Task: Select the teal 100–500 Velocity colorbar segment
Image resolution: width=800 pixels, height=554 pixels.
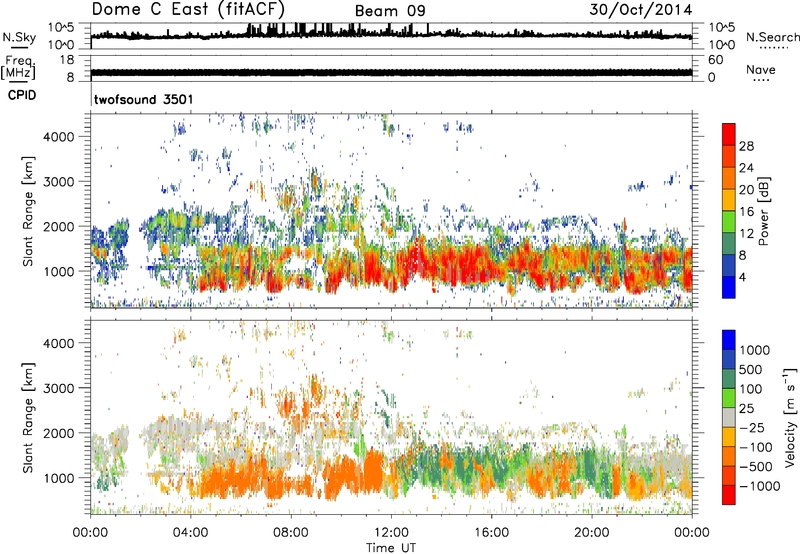Action: click(729, 379)
